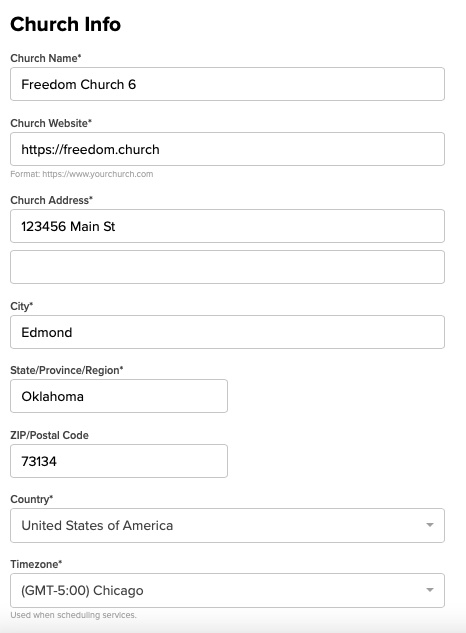Select the 123456 Main St address field
Viewport: 466px width, 633px height.
pyautogui.click(x=227, y=226)
